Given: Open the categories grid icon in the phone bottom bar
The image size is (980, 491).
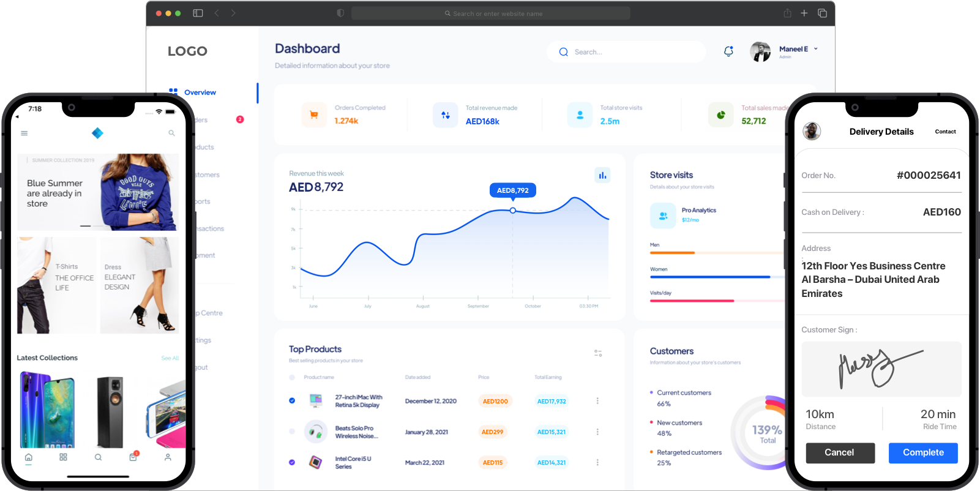Looking at the screenshot, I should click(x=63, y=457).
